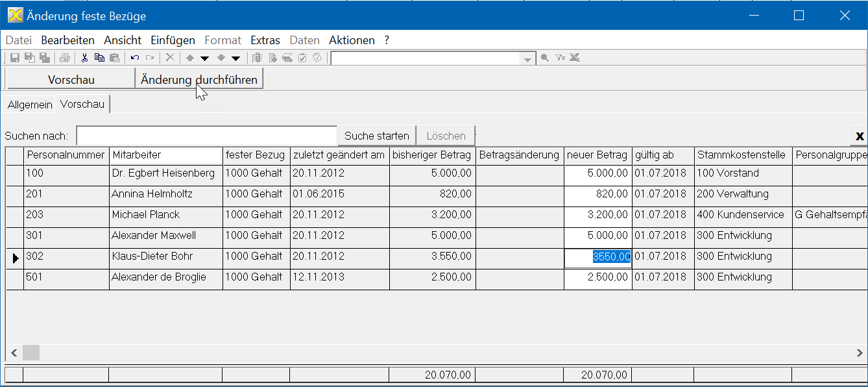Click the row marker arrow beside Personalnummer 302
The width and height of the screenshot is (868, 387).
pyautogui.click(x=15, y=258)
